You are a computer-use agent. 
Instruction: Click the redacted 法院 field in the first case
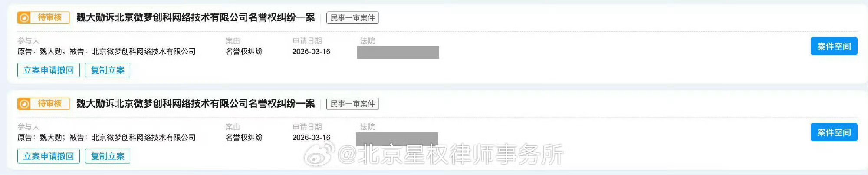tap(398, 52)
